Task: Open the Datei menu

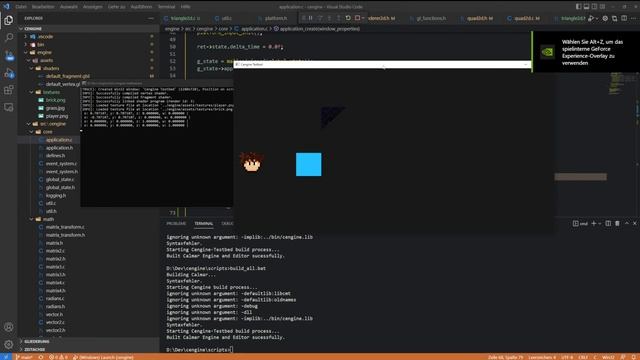Action: point(21,7)
